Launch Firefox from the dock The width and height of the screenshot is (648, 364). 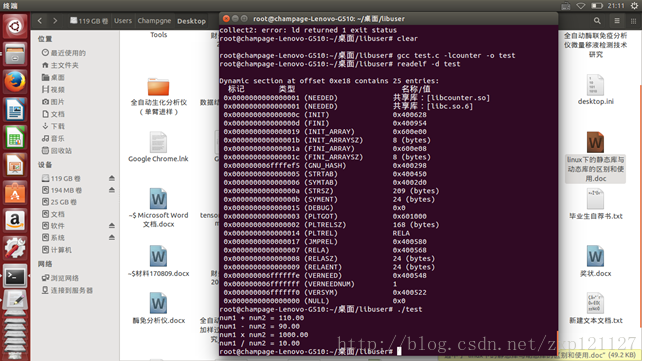pyautogui.click(x=15, y=81)
